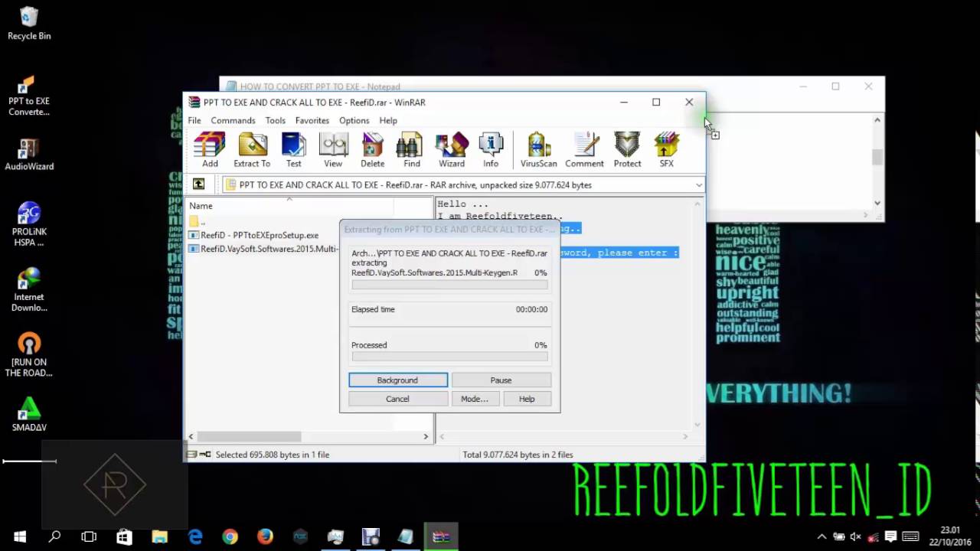The image size is (980, 551).
Task: Open the File menu in WinRAR
Action: click(x=194, y=120)
